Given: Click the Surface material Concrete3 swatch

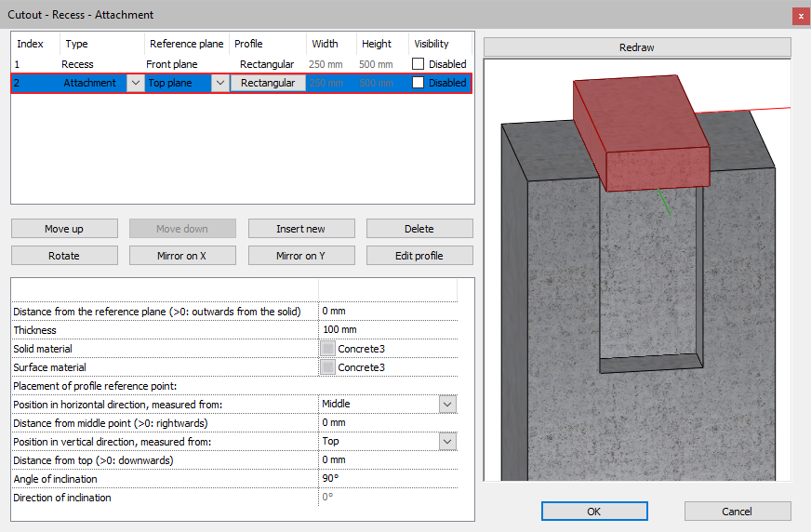Looking at the screenshot, I should (x=327, y=367).
